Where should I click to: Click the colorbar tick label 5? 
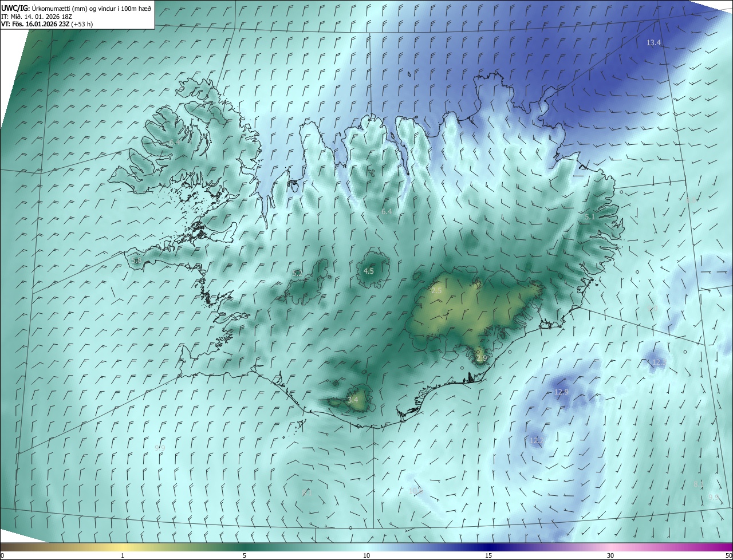click(x=245, y=556)
